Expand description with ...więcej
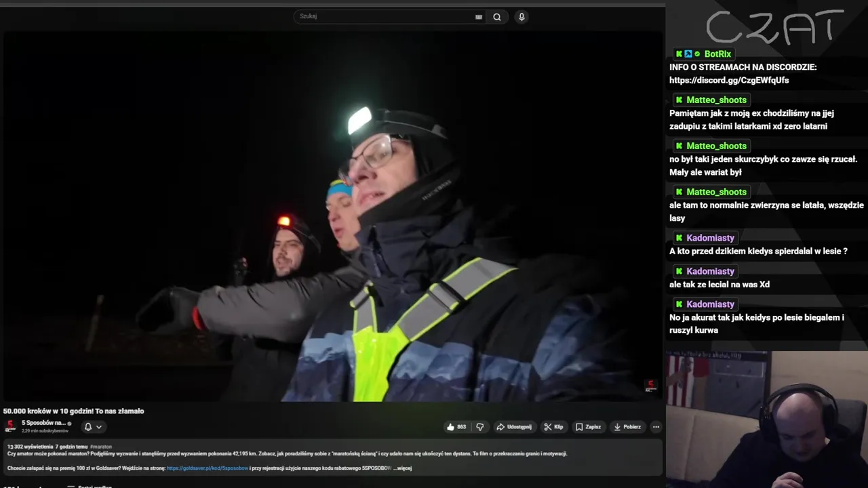 tap(403, 468)
